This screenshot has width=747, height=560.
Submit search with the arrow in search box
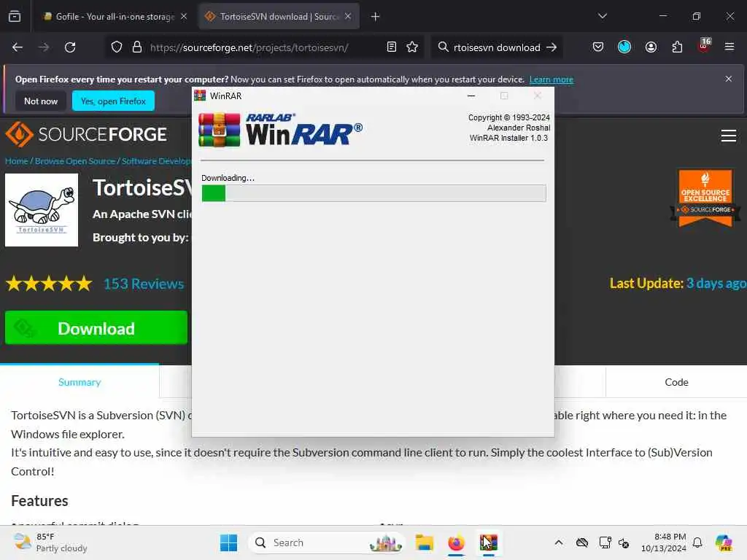[x=551, y=47]
